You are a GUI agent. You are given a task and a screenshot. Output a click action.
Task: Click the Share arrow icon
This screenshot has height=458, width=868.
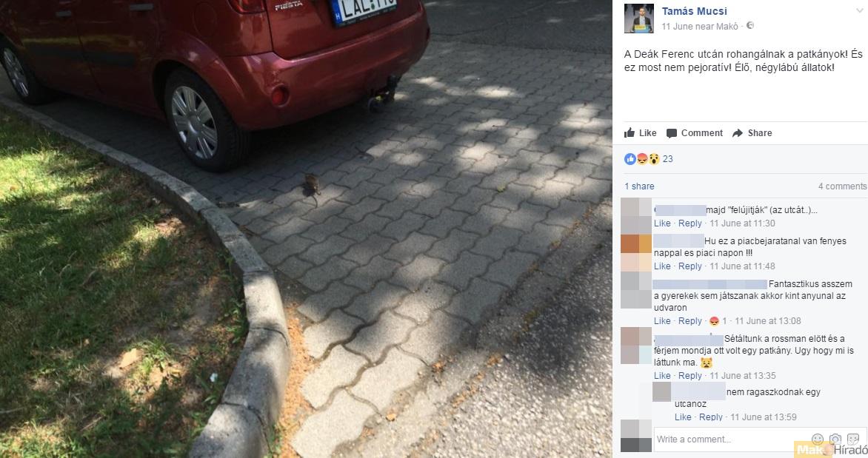coord(738,133)
